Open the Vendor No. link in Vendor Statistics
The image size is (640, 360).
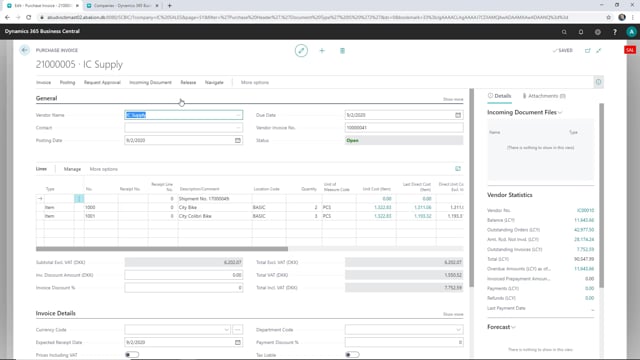[585, 211]
